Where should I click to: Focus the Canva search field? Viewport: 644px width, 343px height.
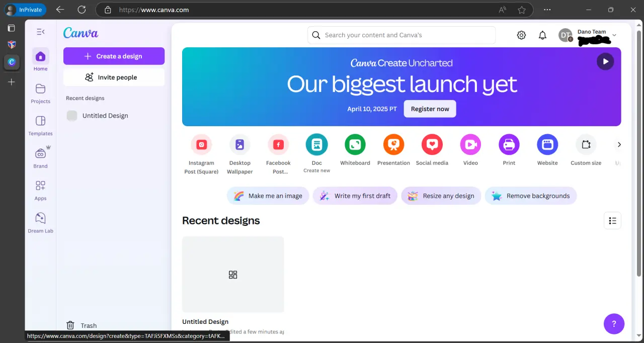pos(401,35)
